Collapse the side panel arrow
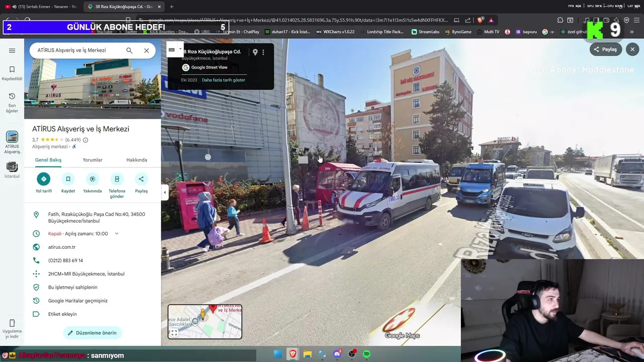Screen dimensions: 644x362 [165, 193]
